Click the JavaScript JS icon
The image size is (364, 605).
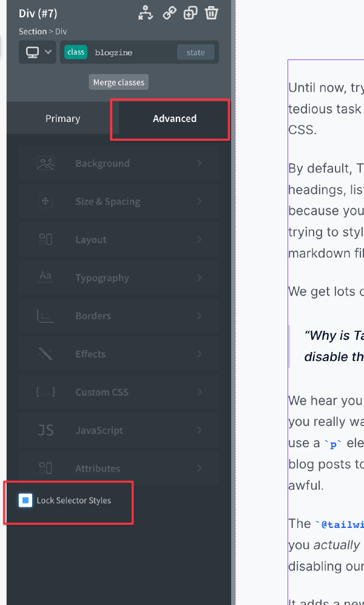45,430
